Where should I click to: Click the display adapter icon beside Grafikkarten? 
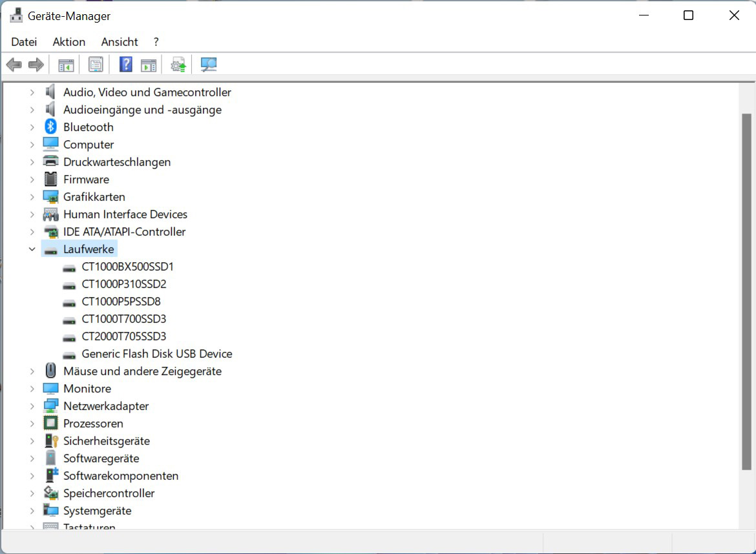pyautogui.click(x=50, y=196)
